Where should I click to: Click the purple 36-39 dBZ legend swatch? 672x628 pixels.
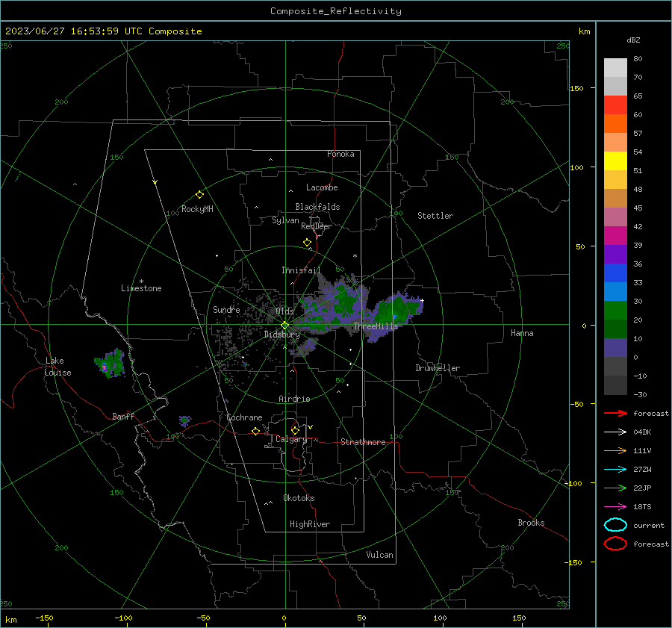point(615,255)
